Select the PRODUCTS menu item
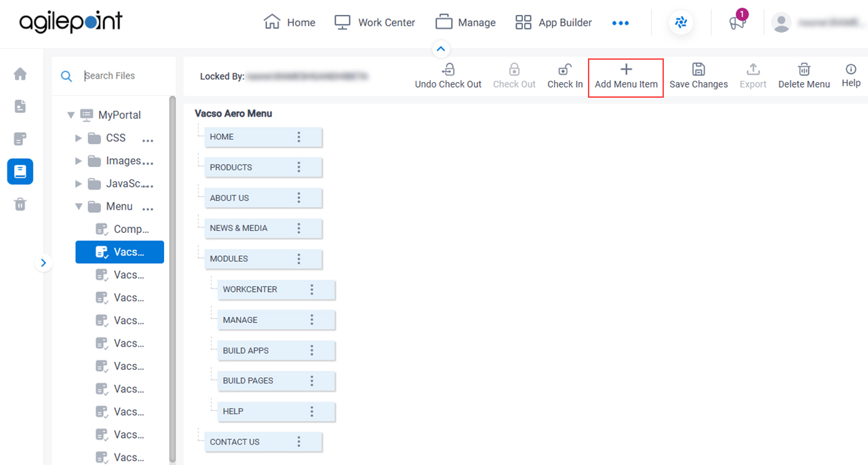Viewport: 868px width, 465px height. (263, 167)
